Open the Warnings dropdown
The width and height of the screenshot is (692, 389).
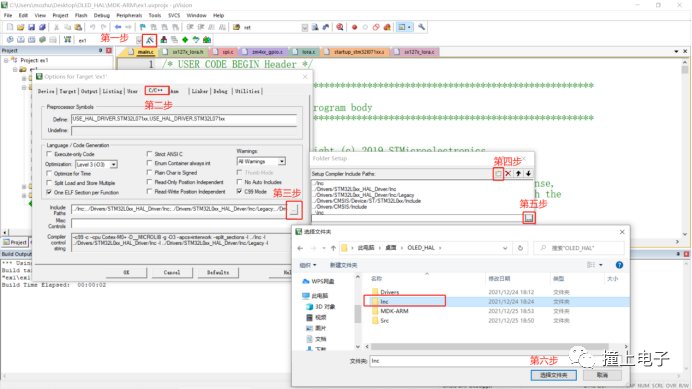point(282,162)
